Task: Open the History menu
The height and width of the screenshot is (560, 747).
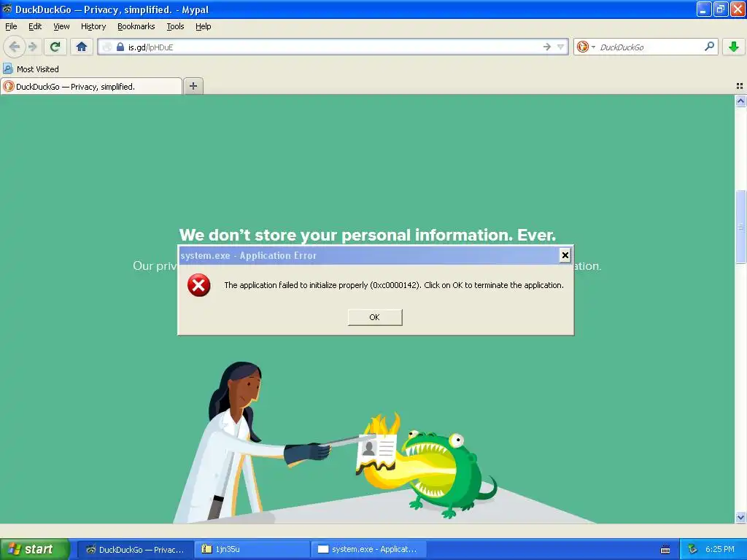Action: point(93,26)
